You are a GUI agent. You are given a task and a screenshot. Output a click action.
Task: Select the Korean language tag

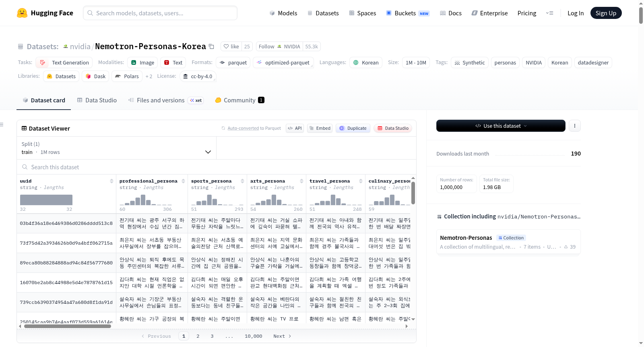[366, 62]
